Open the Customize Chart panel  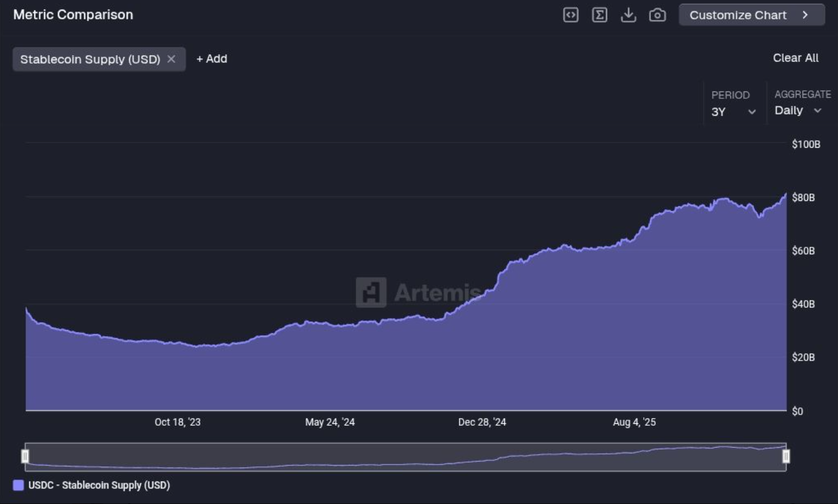point(751,15)
